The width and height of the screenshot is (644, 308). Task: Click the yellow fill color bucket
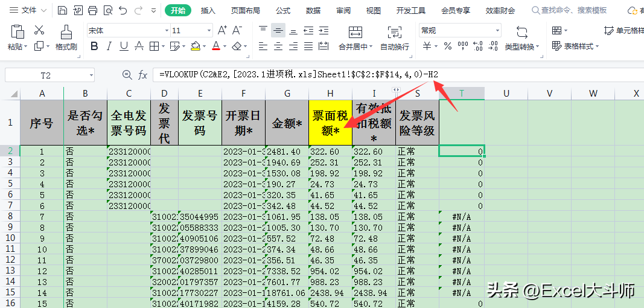point(196,46)
